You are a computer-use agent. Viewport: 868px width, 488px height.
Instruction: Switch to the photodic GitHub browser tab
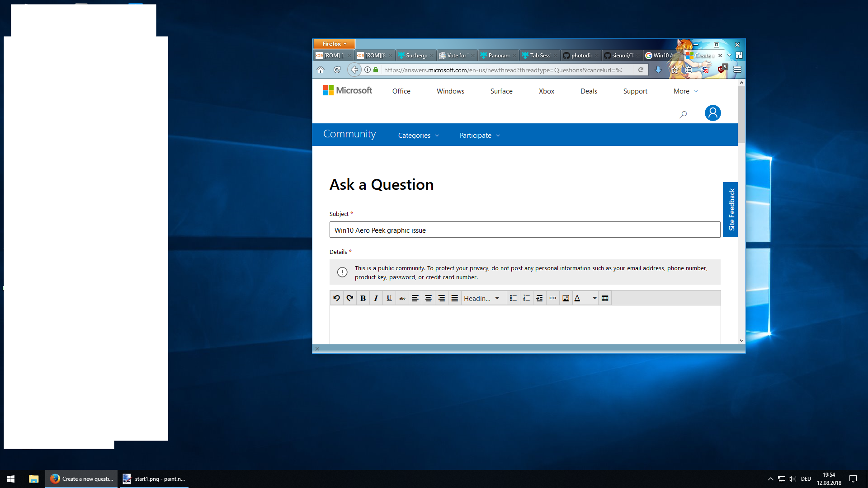click(x=580, y=55)
